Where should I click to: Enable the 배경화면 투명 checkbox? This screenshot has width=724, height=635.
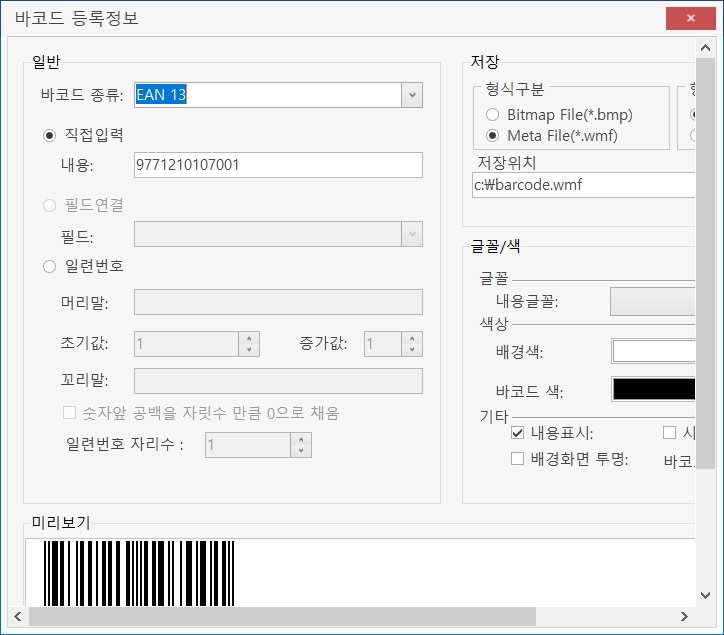coord(518,459)
